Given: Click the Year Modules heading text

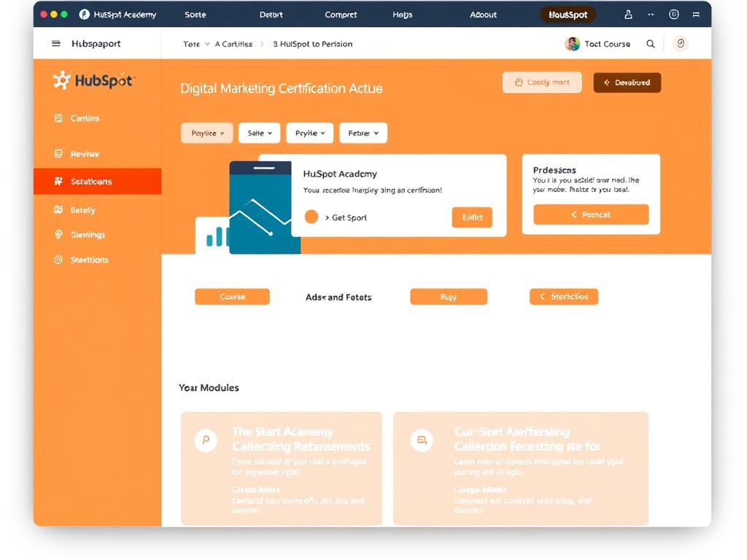Looking at the screenshot, I should click(209, 388).
